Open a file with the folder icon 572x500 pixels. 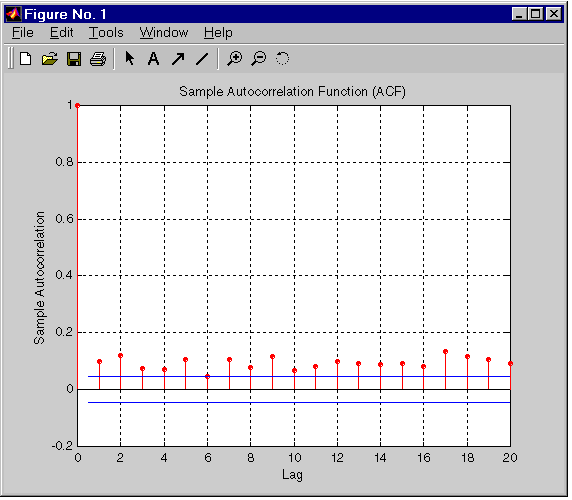click(x=50, y=58)
